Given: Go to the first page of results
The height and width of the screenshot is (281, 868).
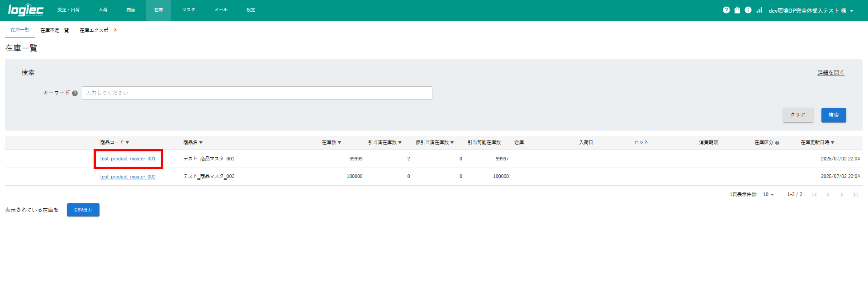Looking at the screenshot, I should [x=814, y=195].
